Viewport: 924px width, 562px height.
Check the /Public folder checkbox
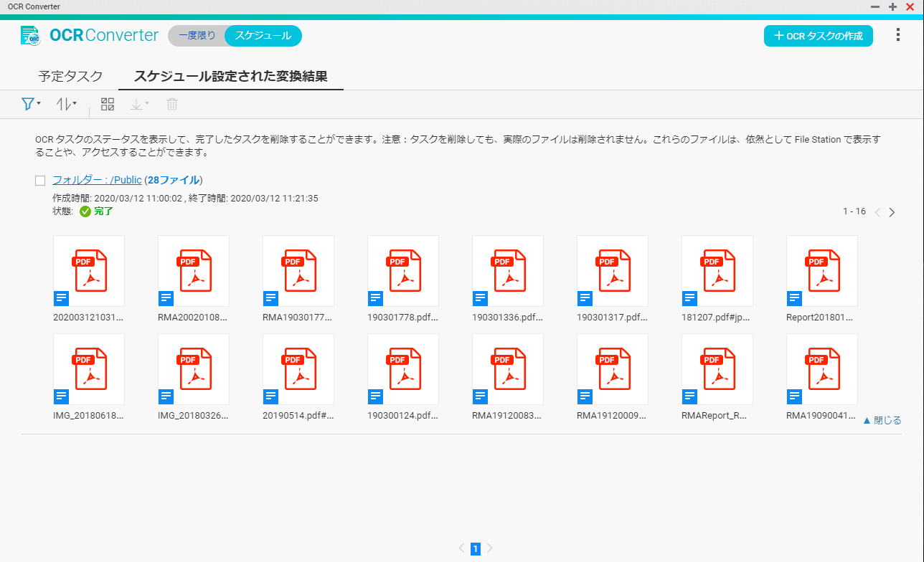pos(40,181)
